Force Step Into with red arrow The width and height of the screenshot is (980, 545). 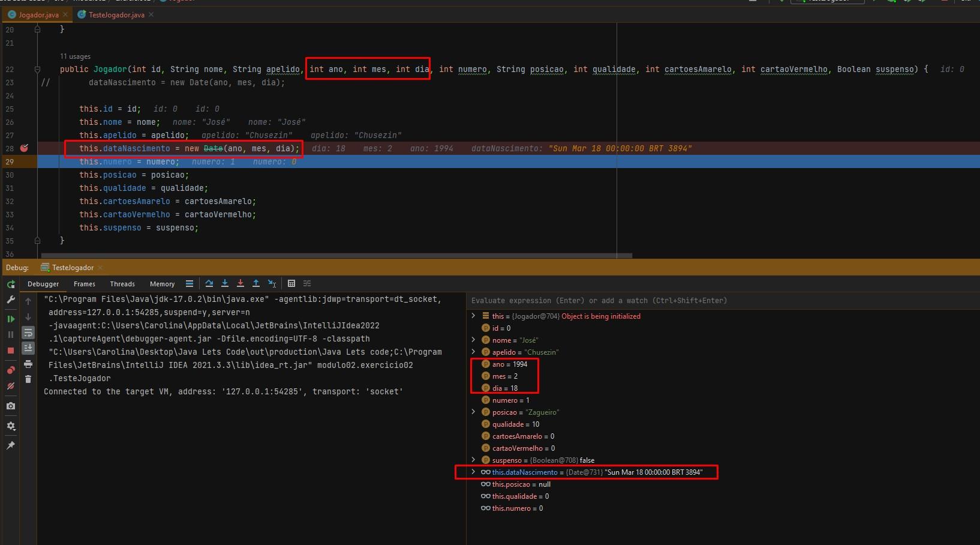[241, 283]
